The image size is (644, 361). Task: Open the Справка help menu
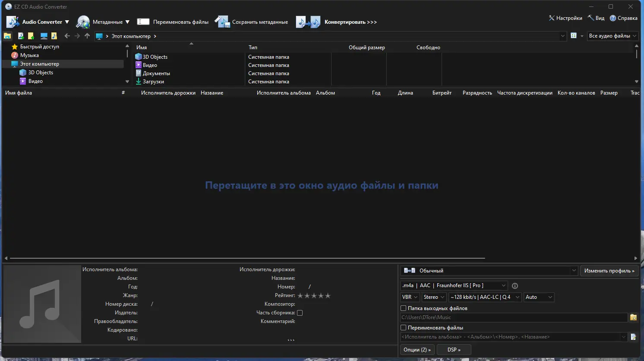[623, 18]
